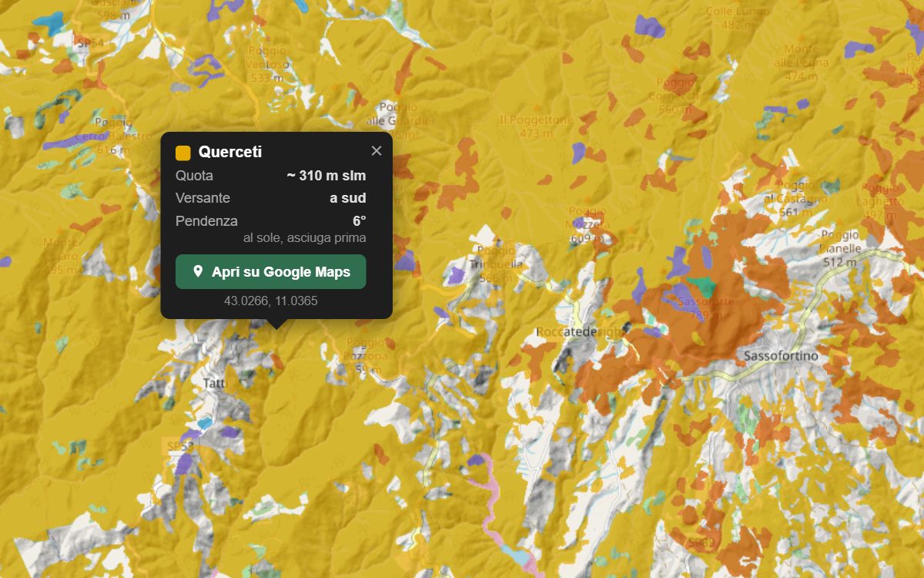Click Poggio alle Guardie label
Image resolution: width=924 pixels, height=578 pixels.
400,120
